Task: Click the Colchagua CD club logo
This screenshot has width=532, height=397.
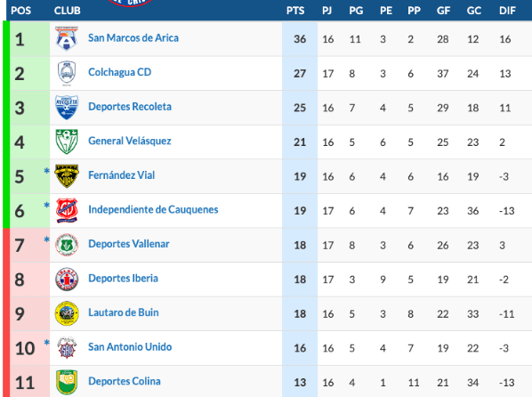Action: (x=67, y=73)
